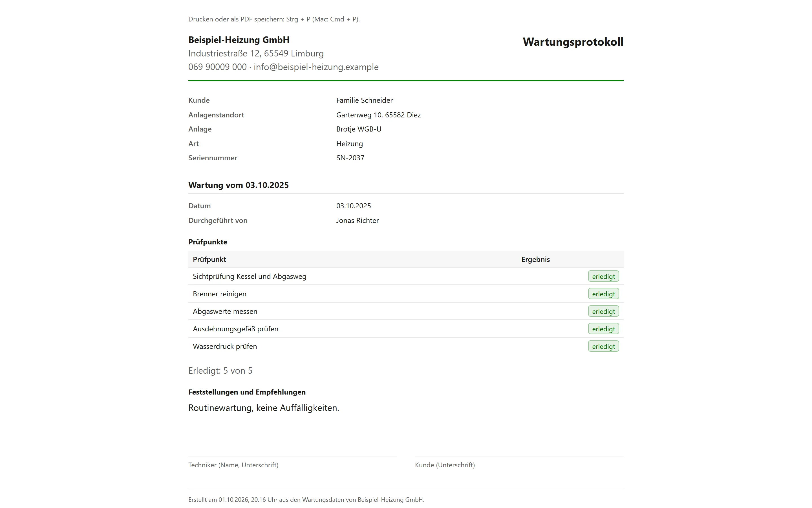Click the heading 'Feststellungen und Empfehlungen'
Image resolution: width=812 pixels, height=508 pixels.
click(x=247, y=392)
